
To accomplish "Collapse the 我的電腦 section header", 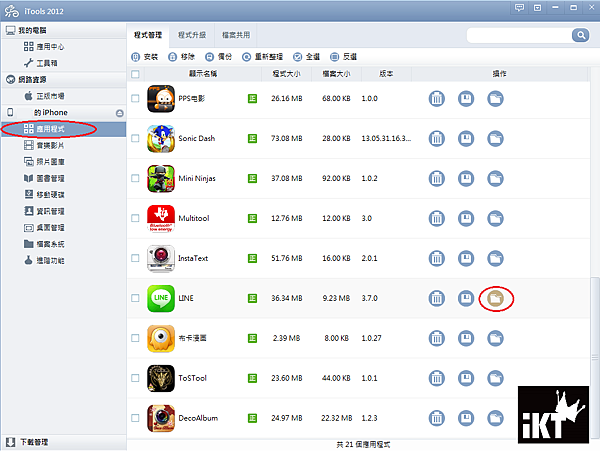I will click(64, 30).
